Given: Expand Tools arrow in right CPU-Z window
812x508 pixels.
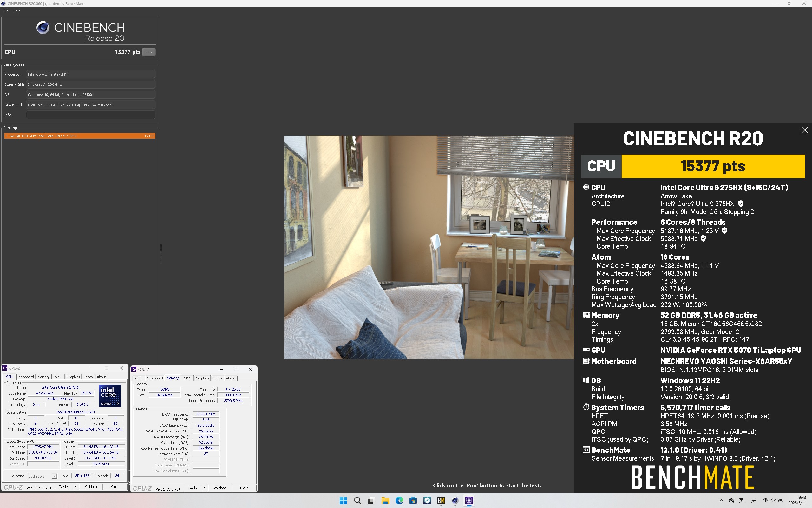Looking at the screenshot, I should pyautogui.click(x=204, y=488).
